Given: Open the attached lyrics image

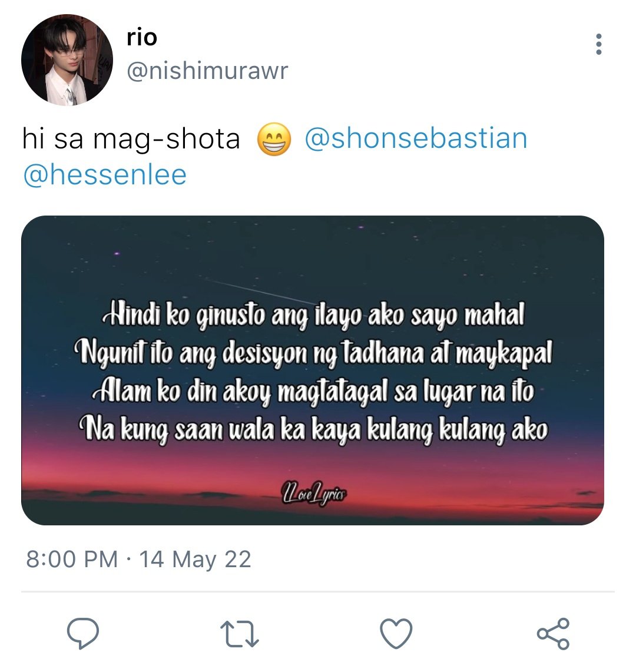Looking at the screenshot, I should tap(313, 370).
